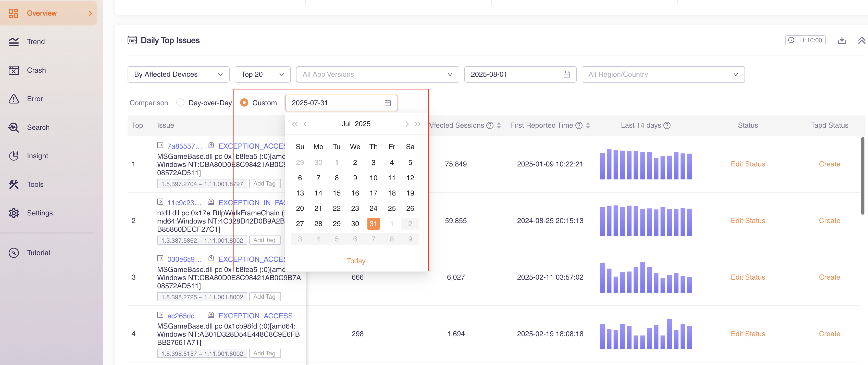The image size is (868, 365).
Task: Click the issues table vertical scrollbar
Action: (x=862, y=175)
